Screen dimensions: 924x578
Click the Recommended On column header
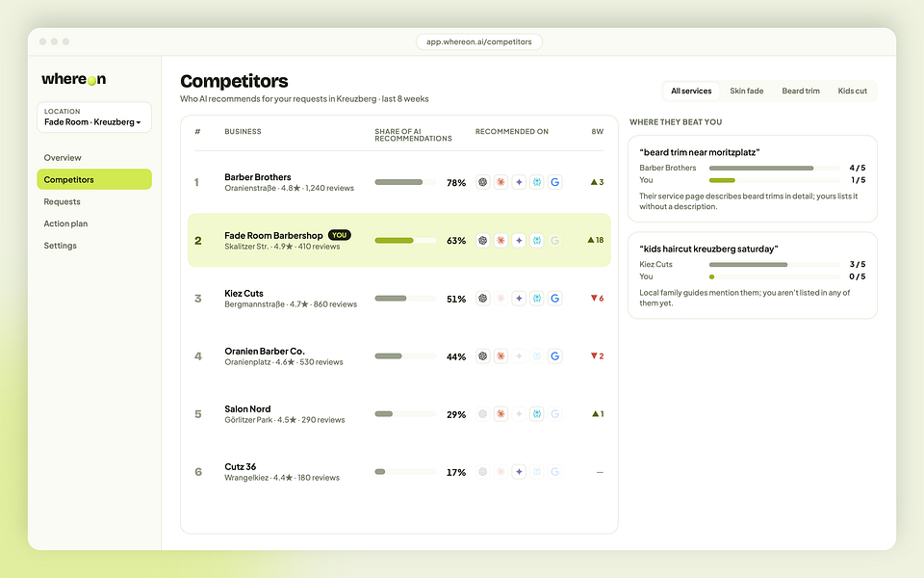tap(511, 132)
